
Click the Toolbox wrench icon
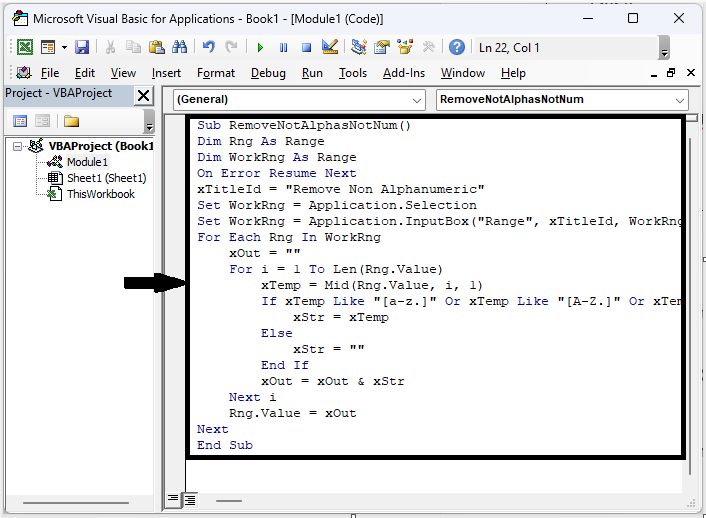(x=428, y=47)
